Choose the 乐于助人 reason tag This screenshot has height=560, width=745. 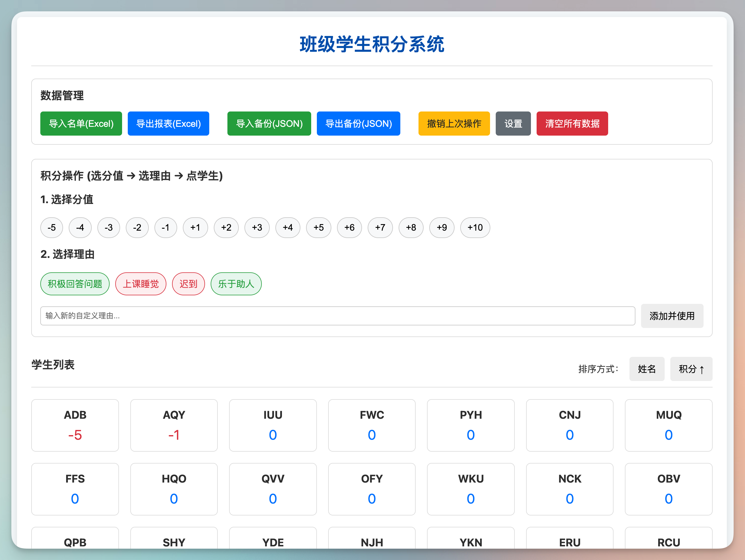click(236, 284)
